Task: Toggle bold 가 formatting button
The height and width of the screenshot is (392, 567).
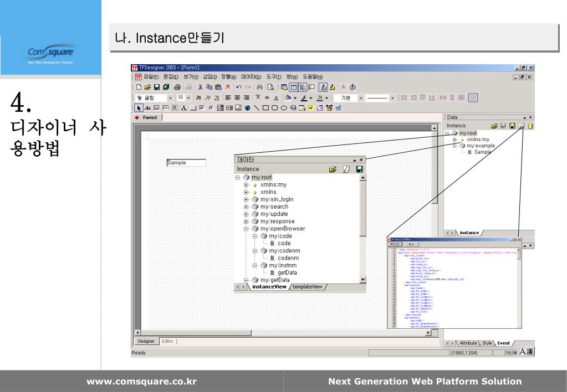Action: click(x=198, y=97)
